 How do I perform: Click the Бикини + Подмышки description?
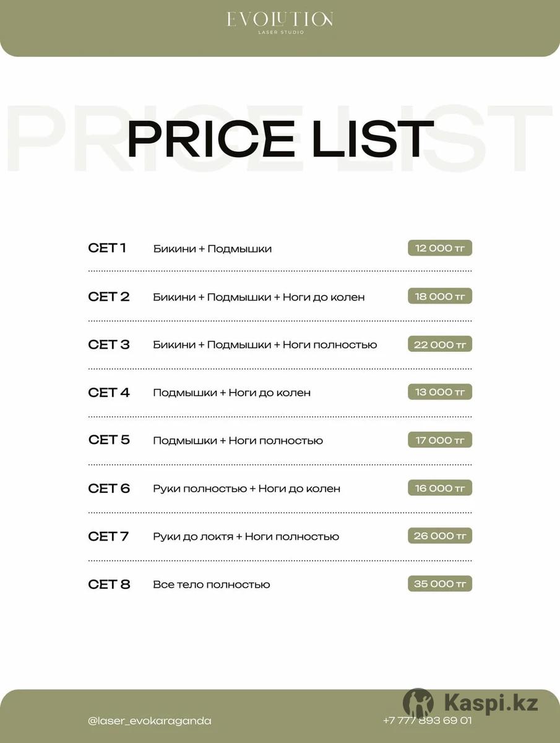(212, 249)
